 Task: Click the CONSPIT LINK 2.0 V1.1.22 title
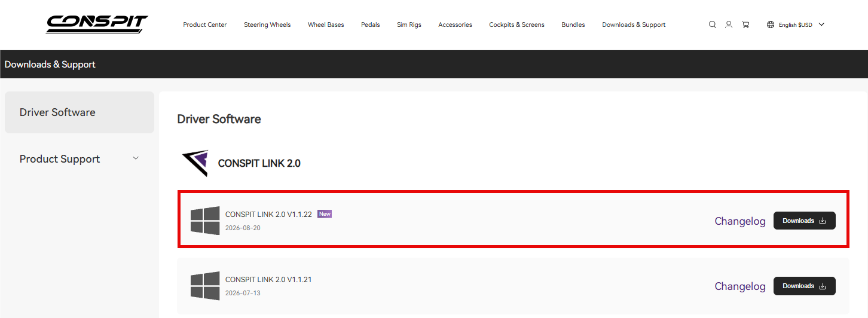[x=268, y=215]
